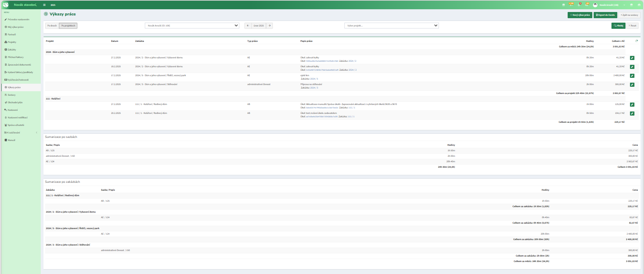The image size is (644, 274).
Task: Open 'Nastavení notifikací' in the sidebar
Action: 21,118
